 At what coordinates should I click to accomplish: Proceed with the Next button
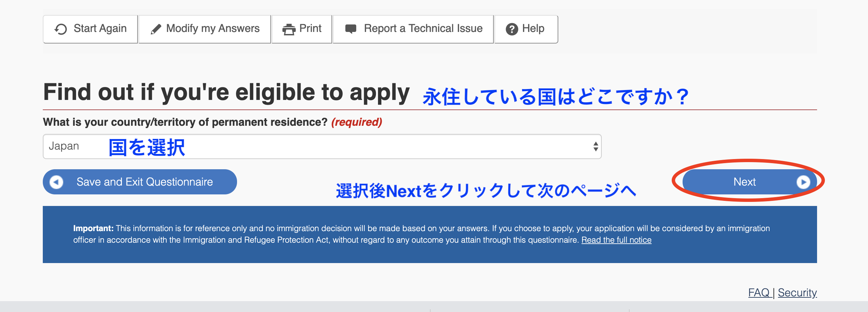pyautogui.click(x=744, y=182)
